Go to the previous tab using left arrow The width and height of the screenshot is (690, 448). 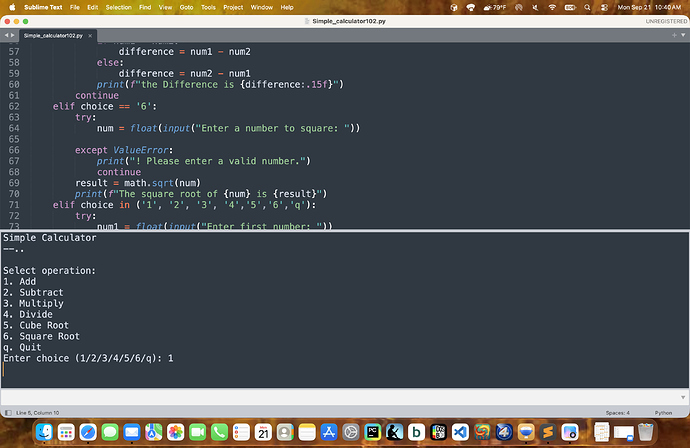(x=6, y=35)
